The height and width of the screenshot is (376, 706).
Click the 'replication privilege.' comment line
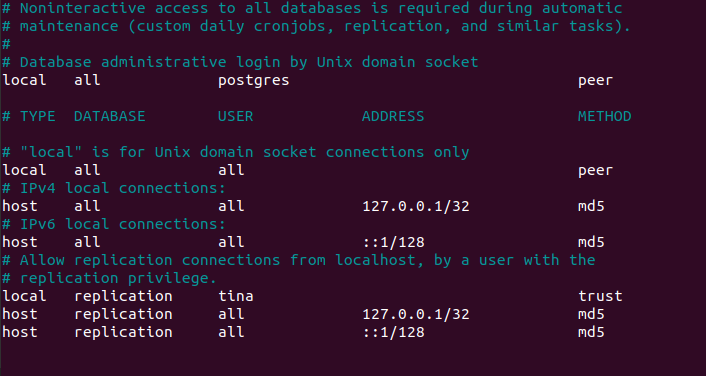(109, 279)
